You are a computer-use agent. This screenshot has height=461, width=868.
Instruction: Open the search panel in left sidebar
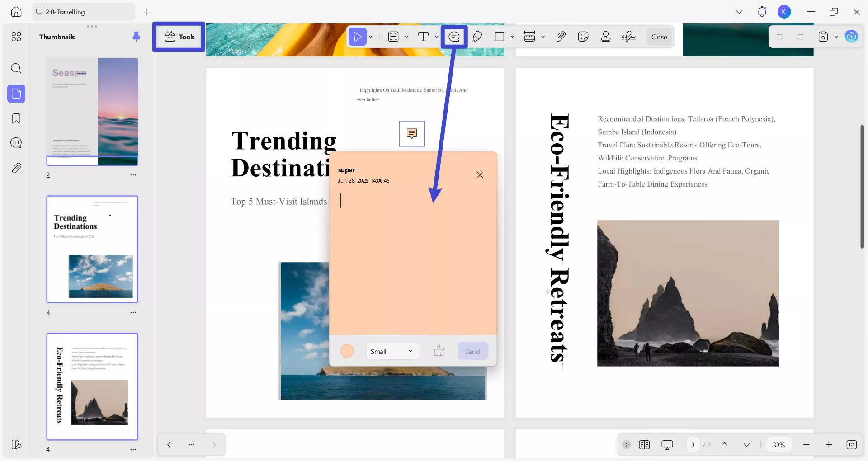click(x=16, y=68)
